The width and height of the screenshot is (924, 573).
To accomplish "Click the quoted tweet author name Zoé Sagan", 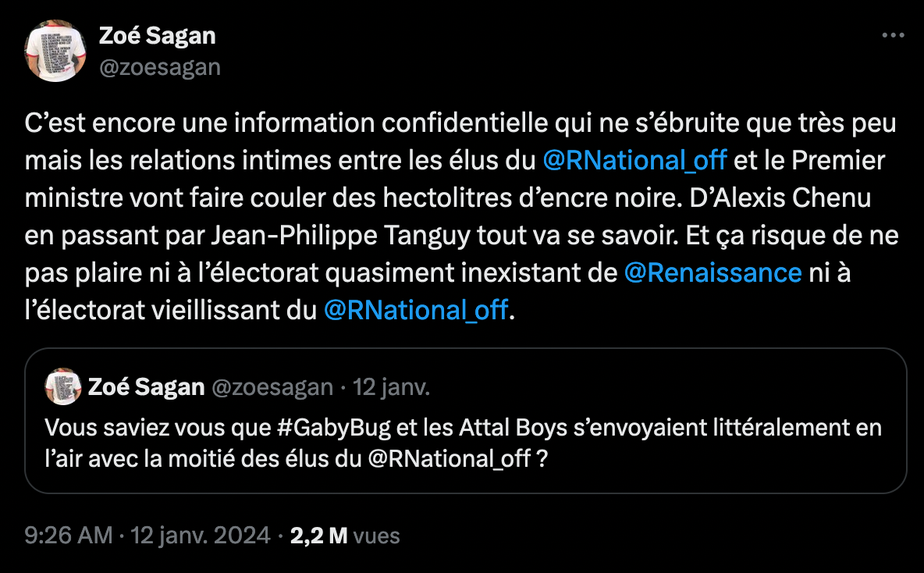I will point(147,385).
